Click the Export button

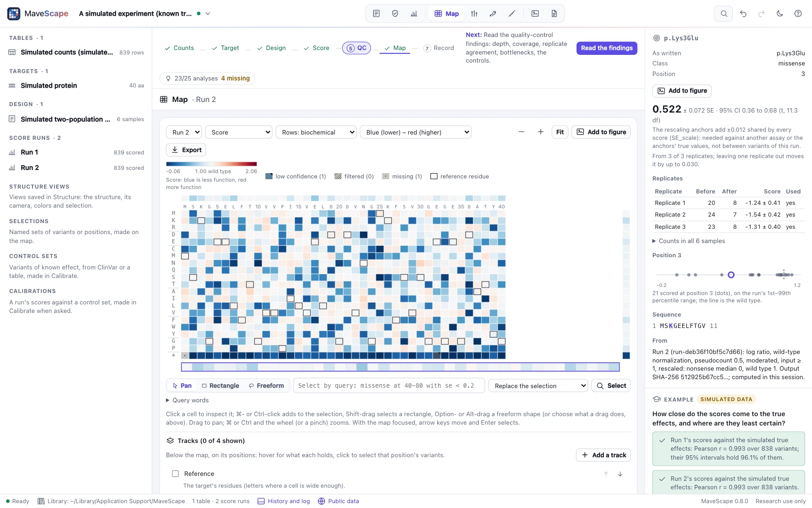[186, 150]
